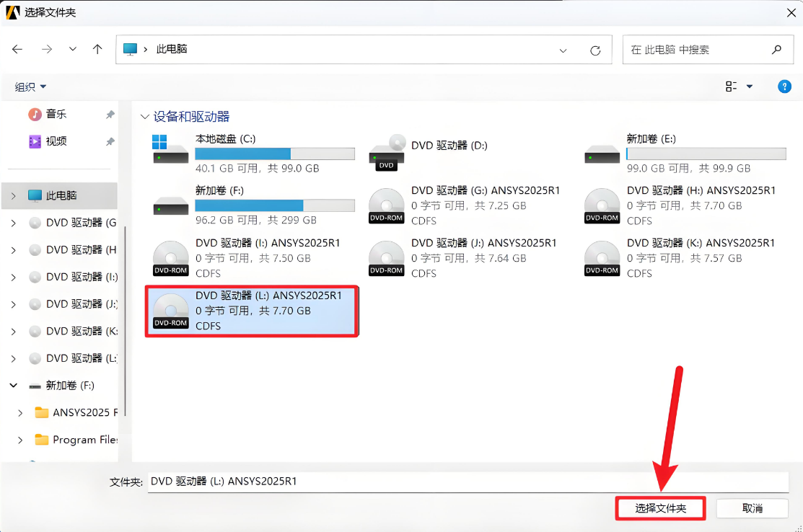Open recent locations dropdown arrow

pyautogui.click(x=73, y=49)
